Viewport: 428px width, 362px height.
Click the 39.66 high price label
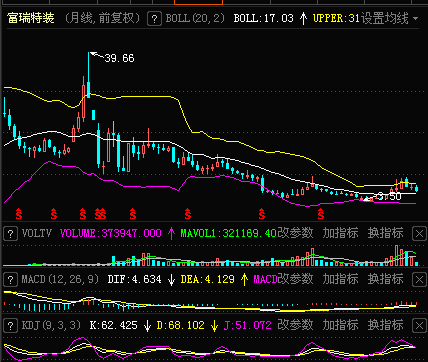pyautogui.click(x=119, y=58)
